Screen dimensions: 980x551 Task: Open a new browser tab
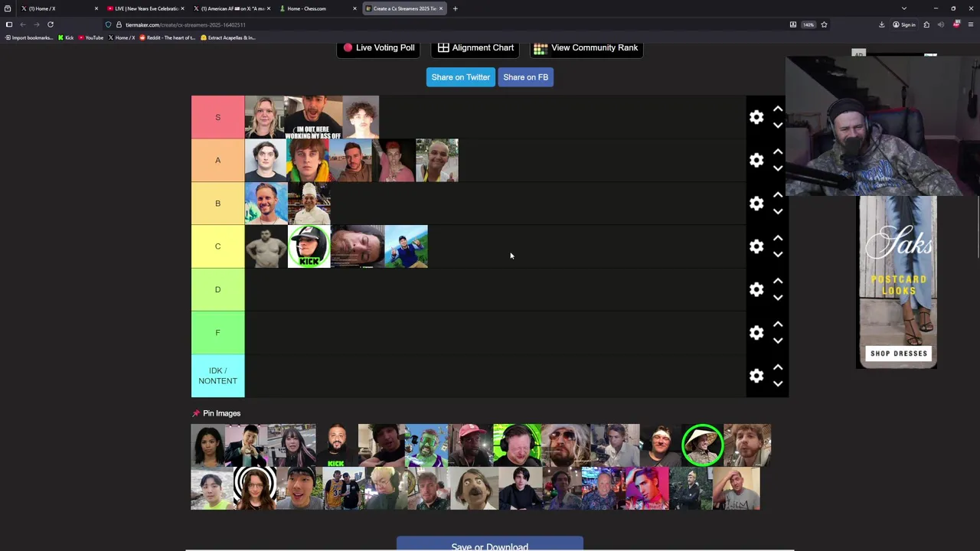[455, 8]
